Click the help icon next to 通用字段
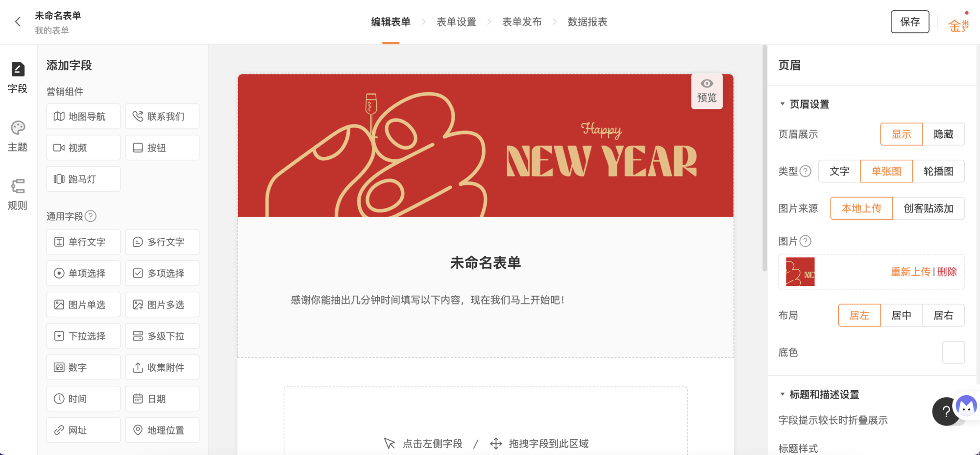 91,216
